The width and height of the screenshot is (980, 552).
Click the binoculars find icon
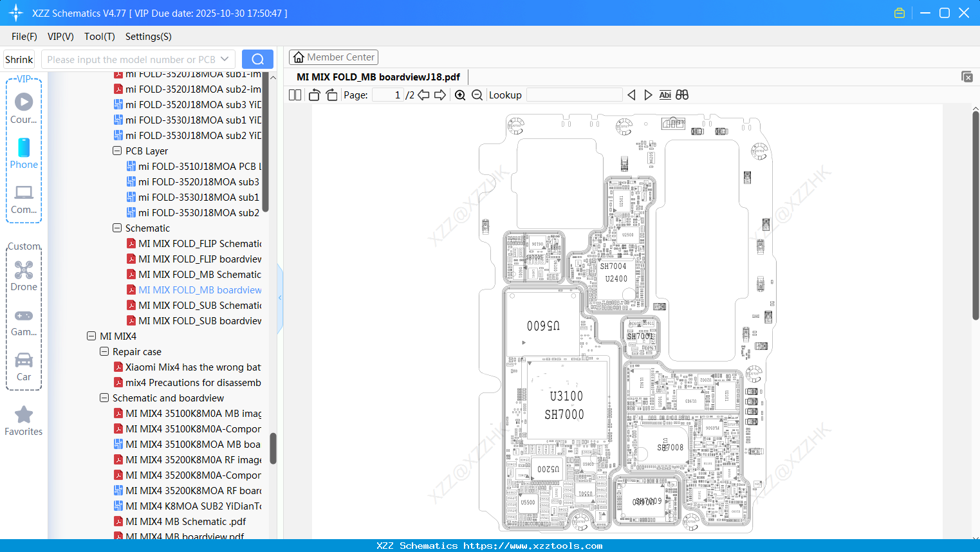click(682, 95)
